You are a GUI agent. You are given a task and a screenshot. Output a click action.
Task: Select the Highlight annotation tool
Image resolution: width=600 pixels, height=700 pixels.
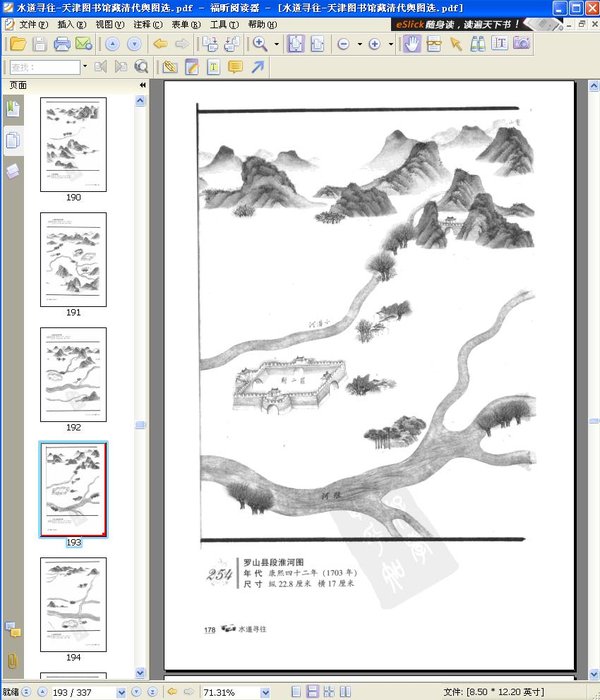pos(170,67)
